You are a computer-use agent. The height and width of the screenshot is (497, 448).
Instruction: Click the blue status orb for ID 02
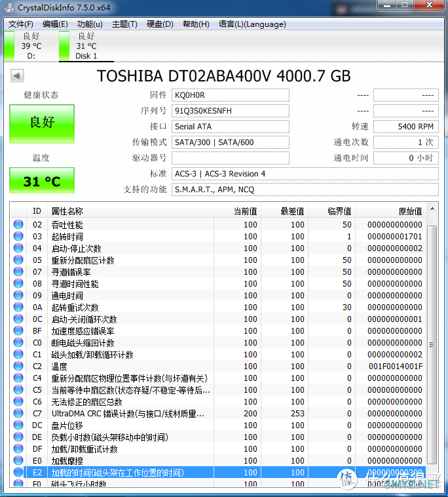coord(18,224)
